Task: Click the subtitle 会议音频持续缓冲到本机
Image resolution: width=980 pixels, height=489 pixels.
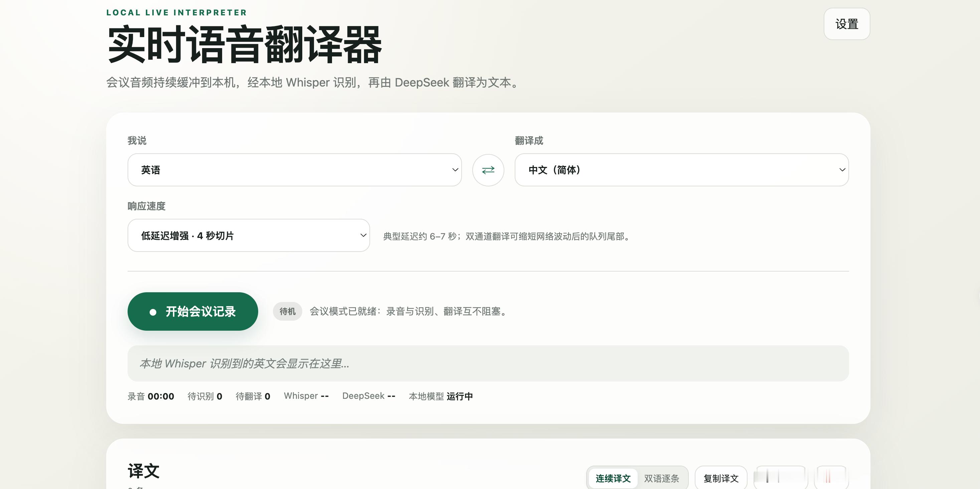Action: (x=312, y=82)
